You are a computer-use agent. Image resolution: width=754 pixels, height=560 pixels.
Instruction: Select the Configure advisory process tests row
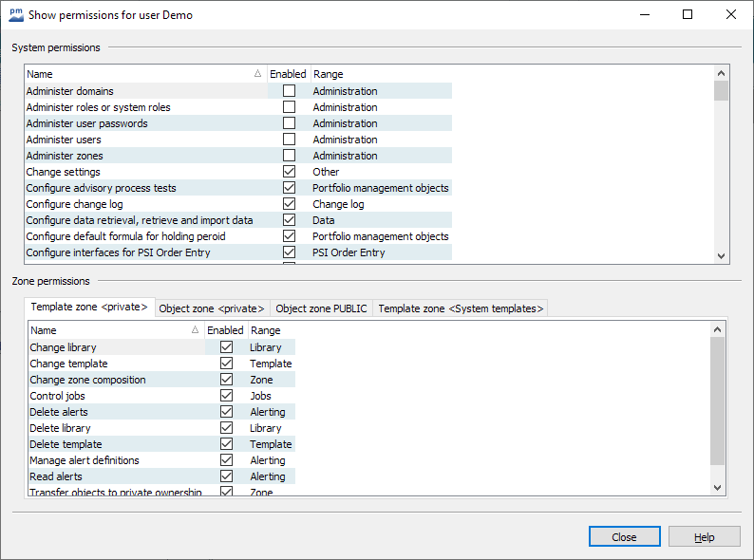pos(101,188)
